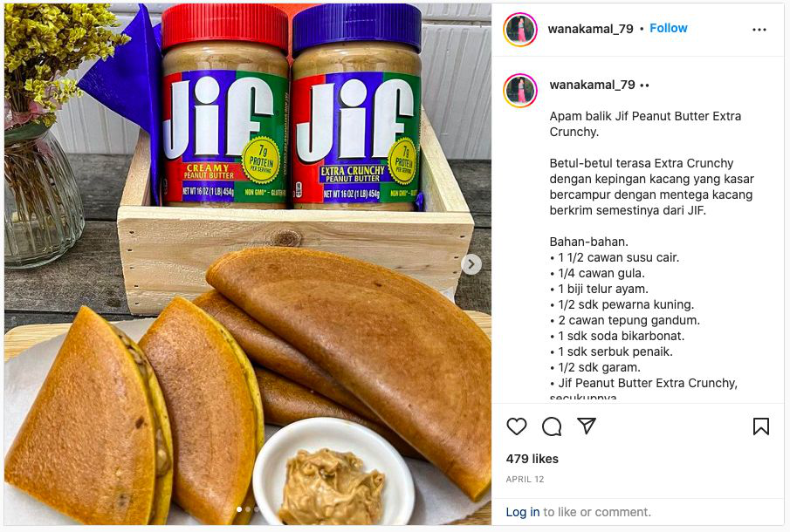Open the APRIL 12 post date link
Screen dimensions: 790x532
click(525, 479)
